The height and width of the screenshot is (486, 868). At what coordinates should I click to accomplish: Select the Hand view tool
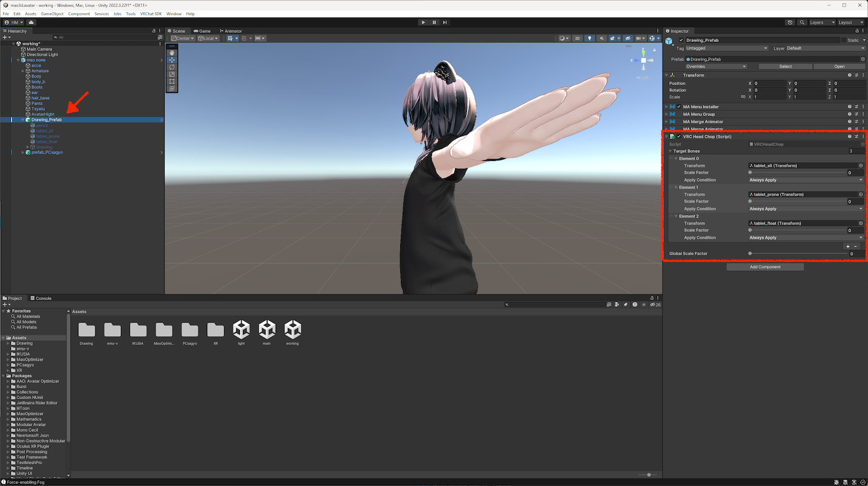click(x=172, y=53)
